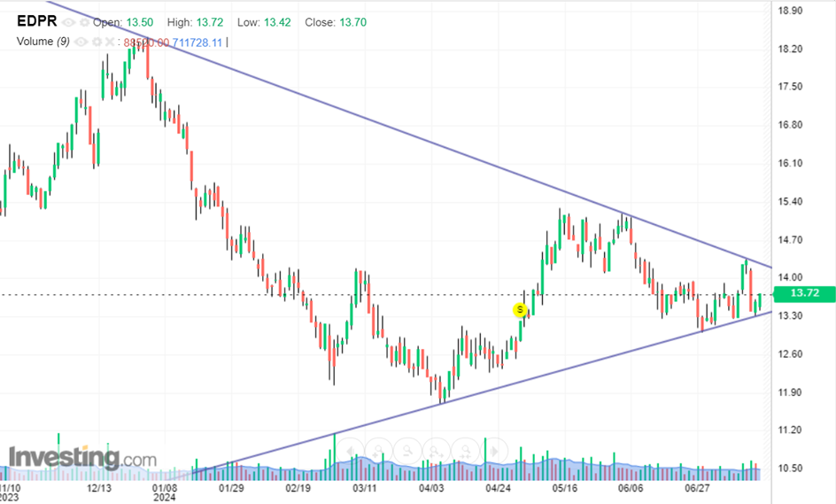Click the Open value 13.50
Screen dimensions: 836x504
pyautogui.click(x=140, y=22)
